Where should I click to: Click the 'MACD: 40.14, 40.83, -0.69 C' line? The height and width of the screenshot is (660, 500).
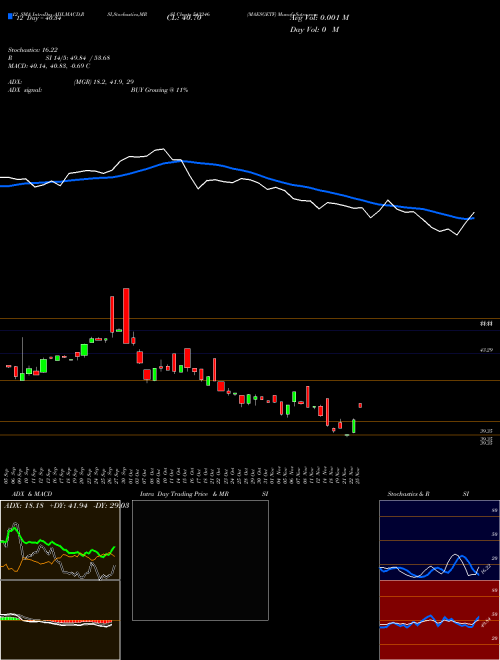(49, 66)
